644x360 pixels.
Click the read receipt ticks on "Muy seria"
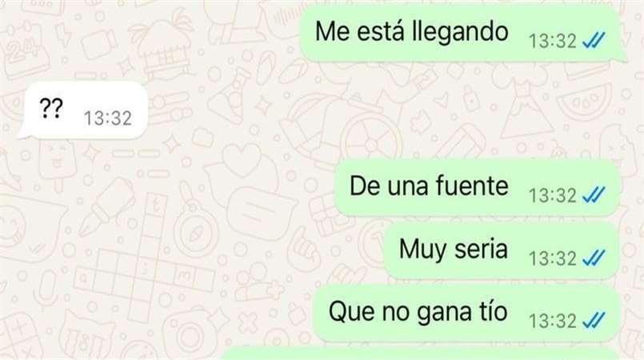coord(594,258)
